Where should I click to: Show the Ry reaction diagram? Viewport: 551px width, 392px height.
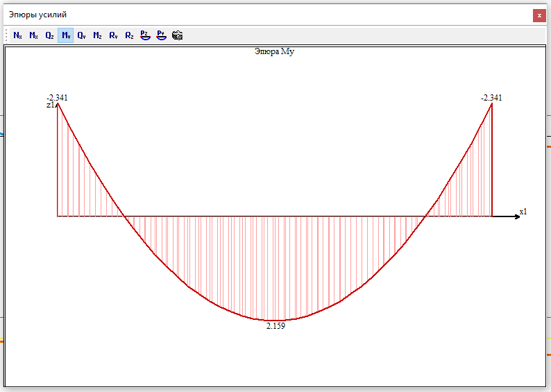tap(113, 35)
